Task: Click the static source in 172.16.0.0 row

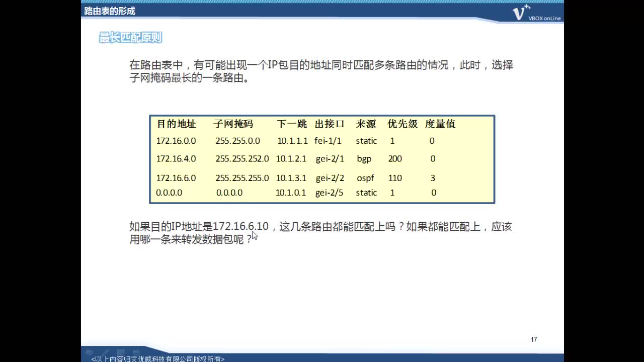Action: pos(366,141)
